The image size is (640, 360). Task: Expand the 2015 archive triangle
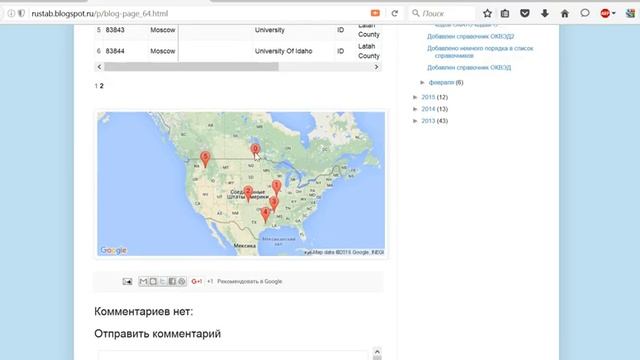(416, 97)
